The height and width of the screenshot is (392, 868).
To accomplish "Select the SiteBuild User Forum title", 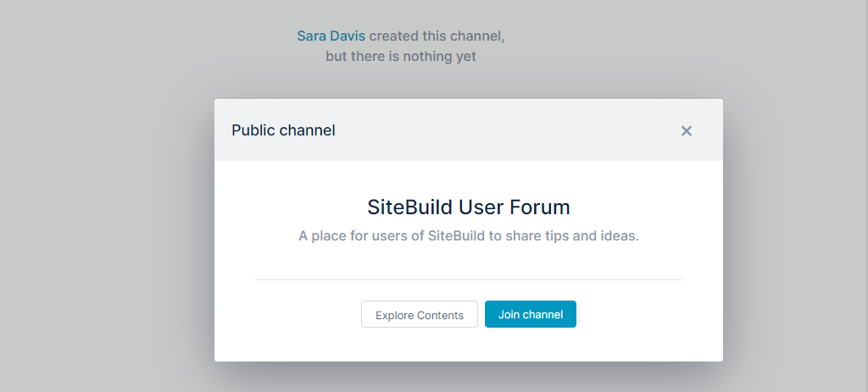I will pyautogui.click(x=468, y=207).
